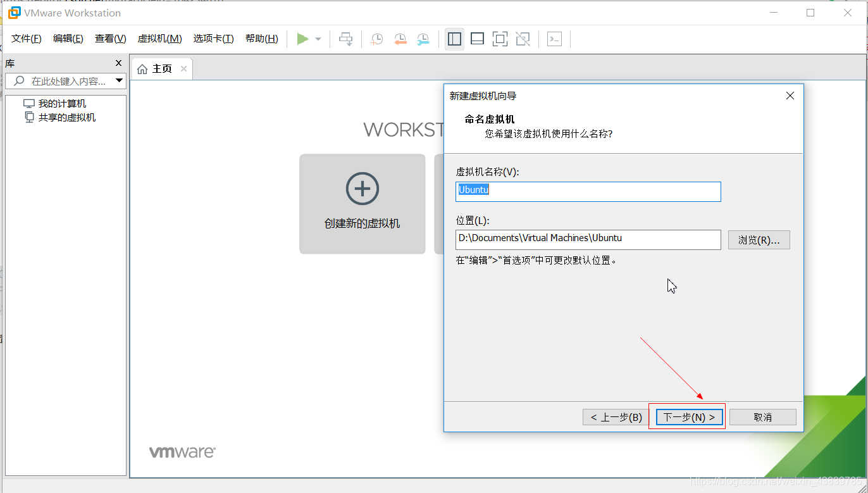868x493 pixels.
Task: Click 浏览(R) to choose a location
Action: 759,239
